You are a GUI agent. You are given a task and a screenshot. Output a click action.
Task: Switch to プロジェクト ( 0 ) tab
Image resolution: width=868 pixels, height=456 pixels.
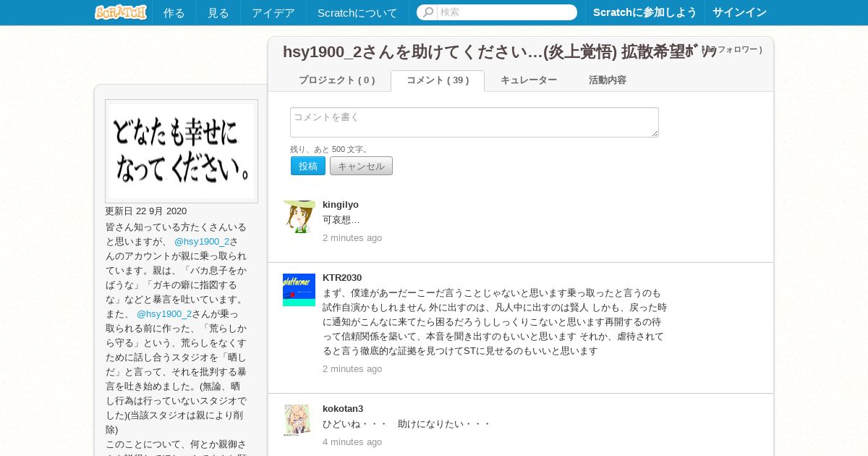pyautogui.click(x=337, y=80)
